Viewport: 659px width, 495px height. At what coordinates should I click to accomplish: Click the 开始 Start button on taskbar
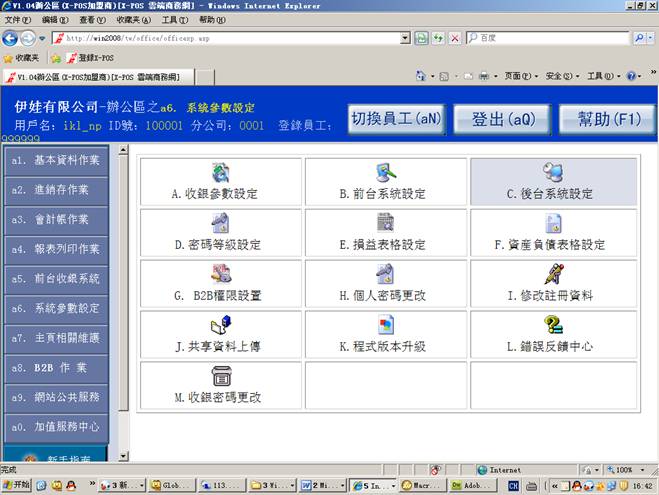click(18, 485)
